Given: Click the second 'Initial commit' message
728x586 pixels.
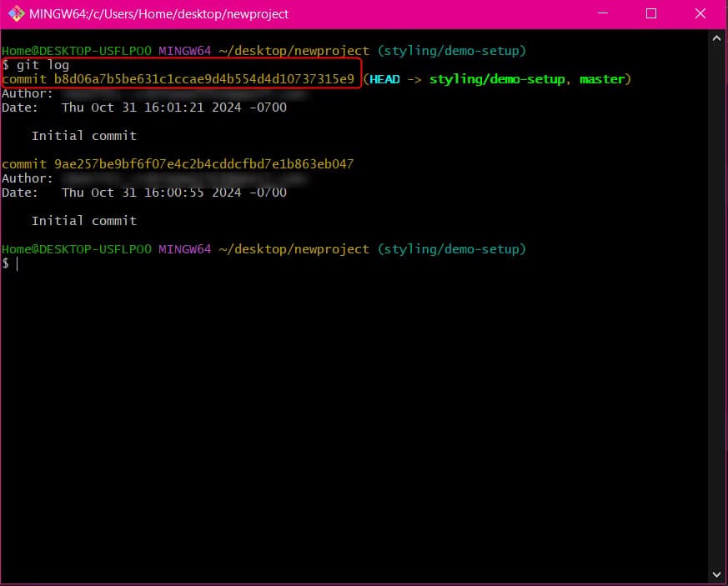Looking at the screenshot, I should [x=83, y=221].
